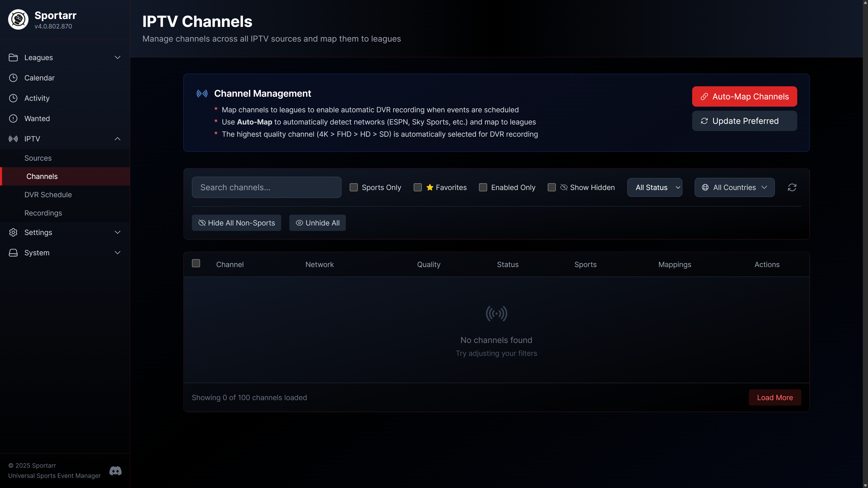
Task: Click the hidden-eye icon on Hide All Non-Sports
Action: pos(202,223)
